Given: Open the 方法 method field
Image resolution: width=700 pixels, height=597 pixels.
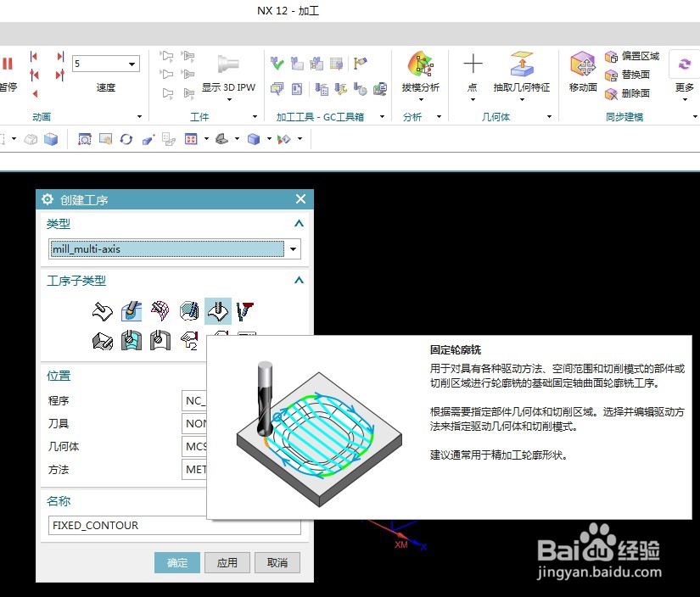Looking at the screenshot, I should coord(194,470).
